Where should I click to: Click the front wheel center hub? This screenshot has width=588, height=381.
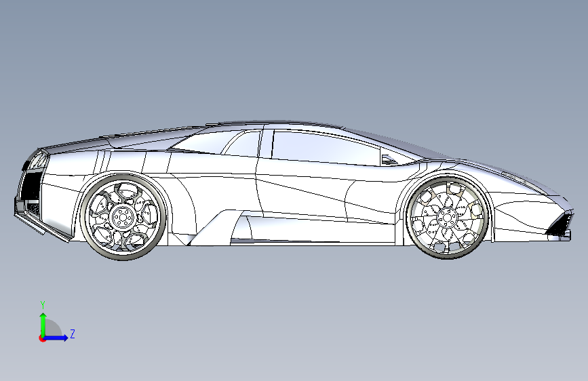(448, 217)
